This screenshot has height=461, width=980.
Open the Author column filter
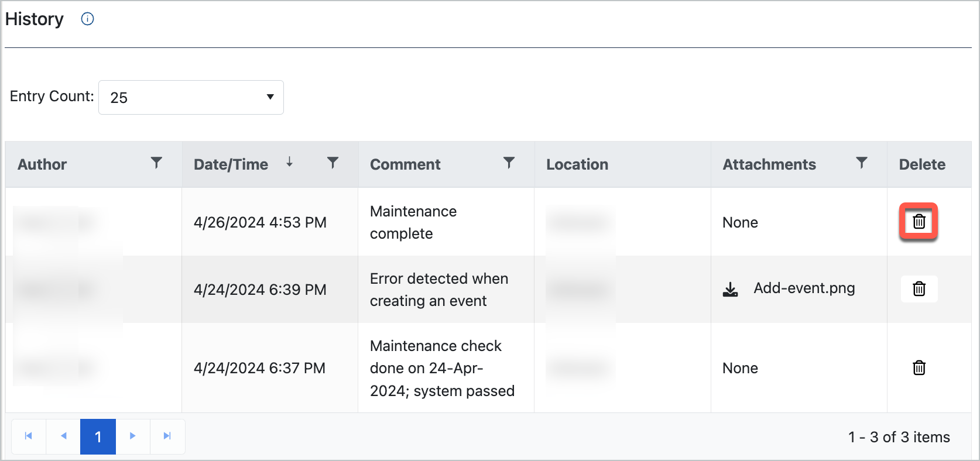[156, 163]
